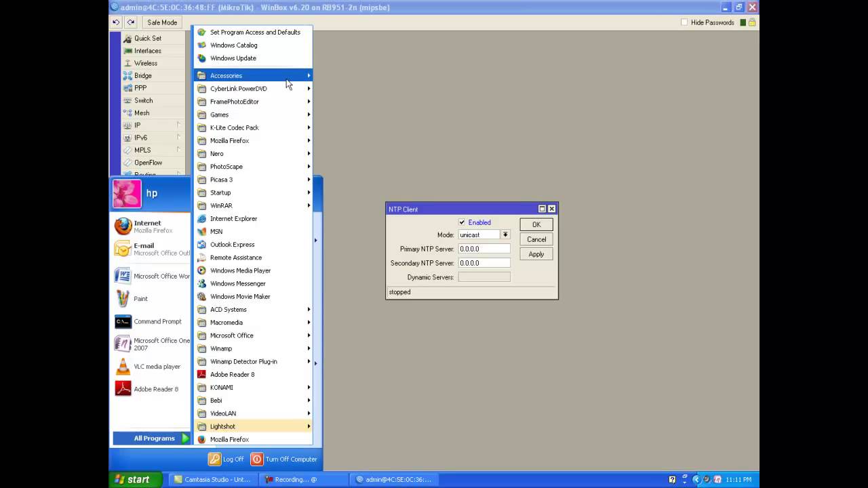The height and width of the screenshot is (488, 868).
Task: Launch VLC media player
Action: pos(151,367)
